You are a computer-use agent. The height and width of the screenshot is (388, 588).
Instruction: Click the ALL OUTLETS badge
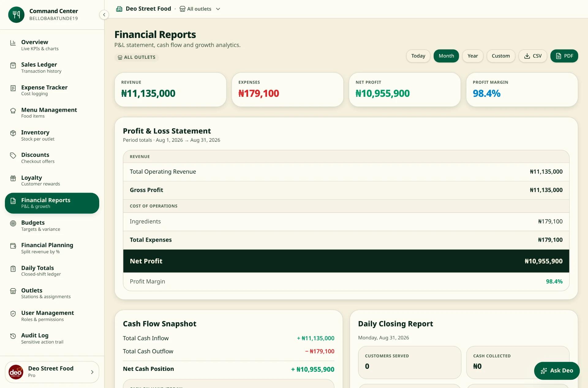[137, 57]
